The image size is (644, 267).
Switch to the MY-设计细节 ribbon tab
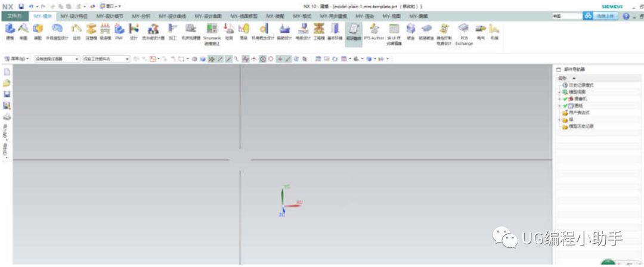point(110,16)
